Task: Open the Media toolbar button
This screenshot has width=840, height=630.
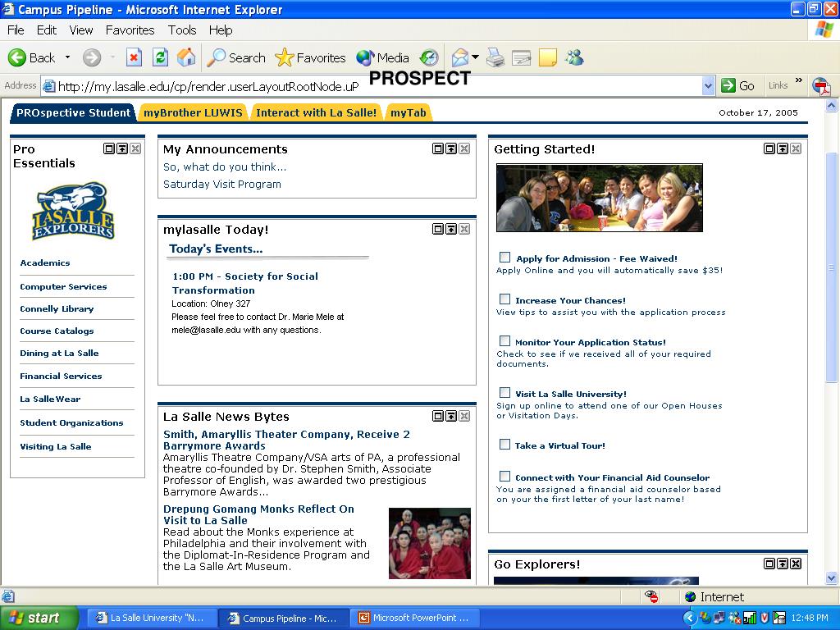Action: click(382, 57)
